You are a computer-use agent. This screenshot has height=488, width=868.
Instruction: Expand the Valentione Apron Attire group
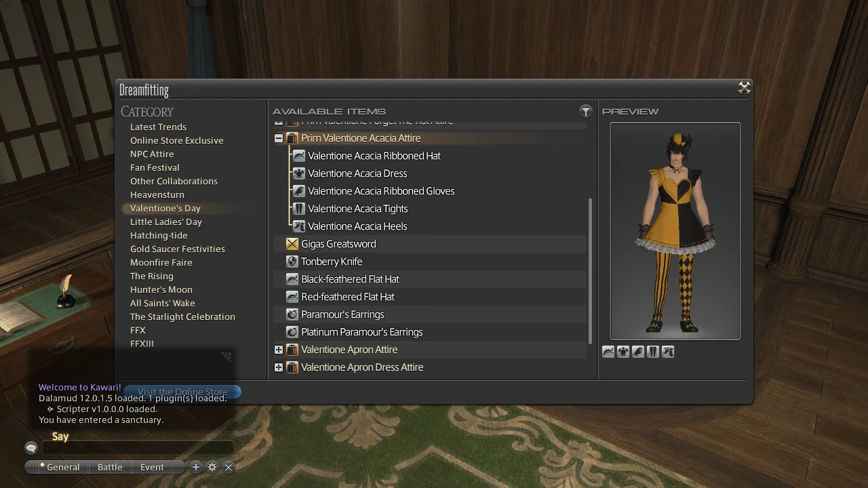coord(279,350)
